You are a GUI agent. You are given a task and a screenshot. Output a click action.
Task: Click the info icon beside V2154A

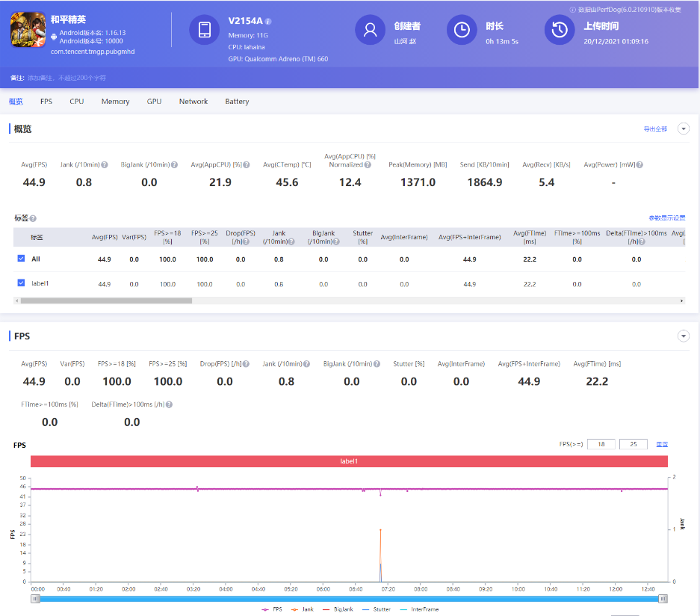pos(268,22)
